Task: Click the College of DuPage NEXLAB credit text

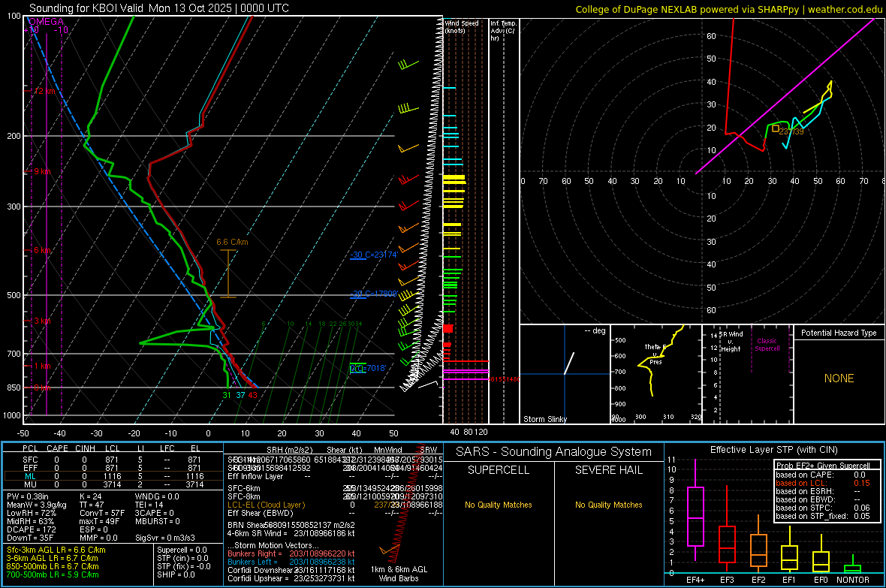Action: pyautogui.click(x=728, y=9)
